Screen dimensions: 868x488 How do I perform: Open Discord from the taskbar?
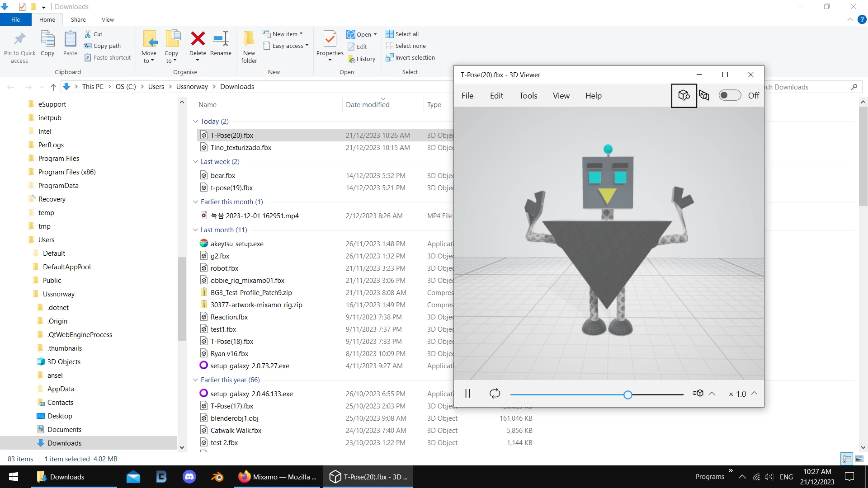click(x=189, y=477)
